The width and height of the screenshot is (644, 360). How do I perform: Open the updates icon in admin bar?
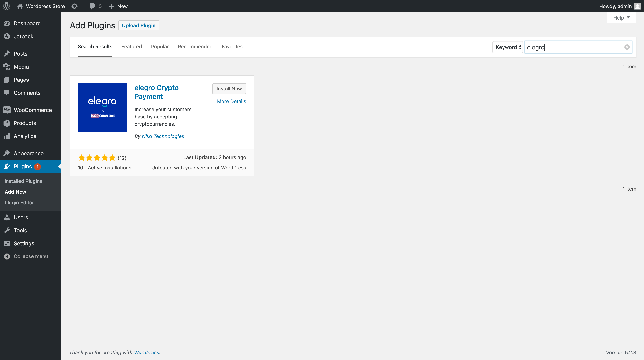[75, 6]
